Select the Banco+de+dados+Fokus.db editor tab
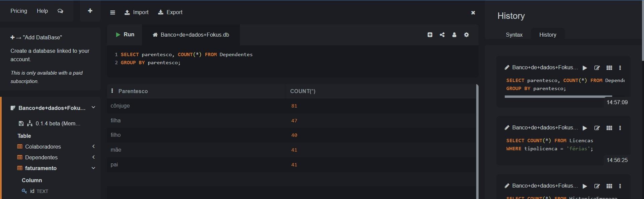The width and height of the screenshot is (644, 199). click(191, 35)
